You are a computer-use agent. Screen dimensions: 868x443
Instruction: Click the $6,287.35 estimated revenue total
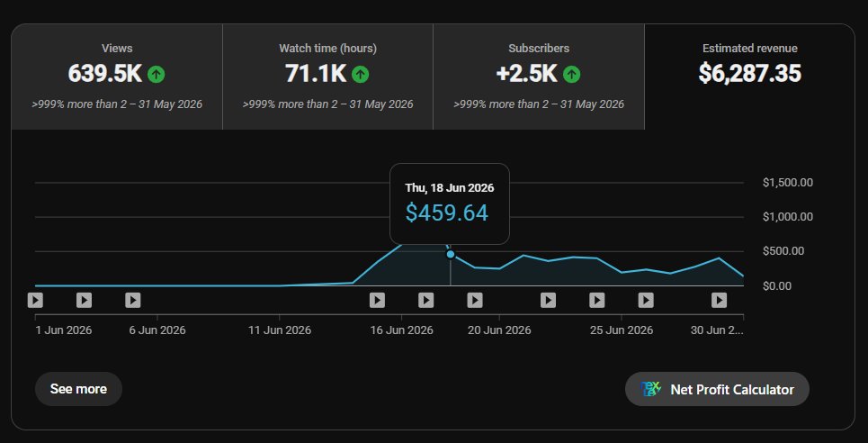(x=749, y=74)
